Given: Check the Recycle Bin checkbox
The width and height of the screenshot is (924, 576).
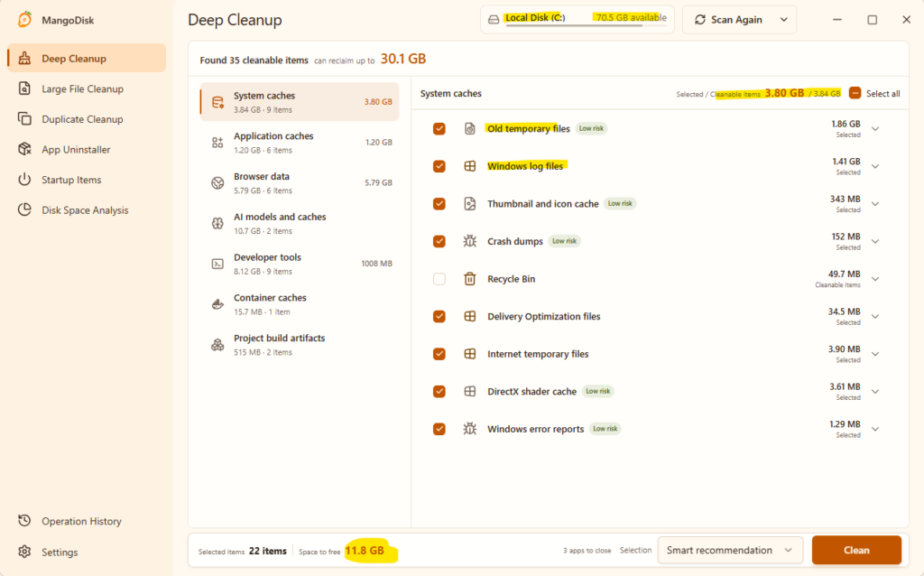Looking at the screenshot, I should click(x=439, y=279).
